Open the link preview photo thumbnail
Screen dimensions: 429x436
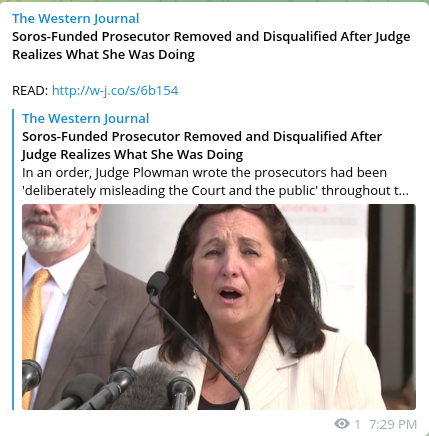click(x=219, y=307)
